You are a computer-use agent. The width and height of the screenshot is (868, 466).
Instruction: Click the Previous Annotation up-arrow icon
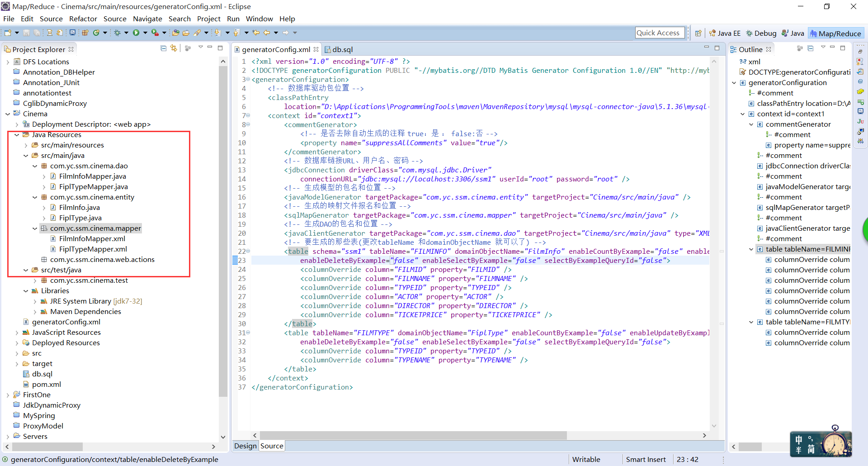[236, 33]
